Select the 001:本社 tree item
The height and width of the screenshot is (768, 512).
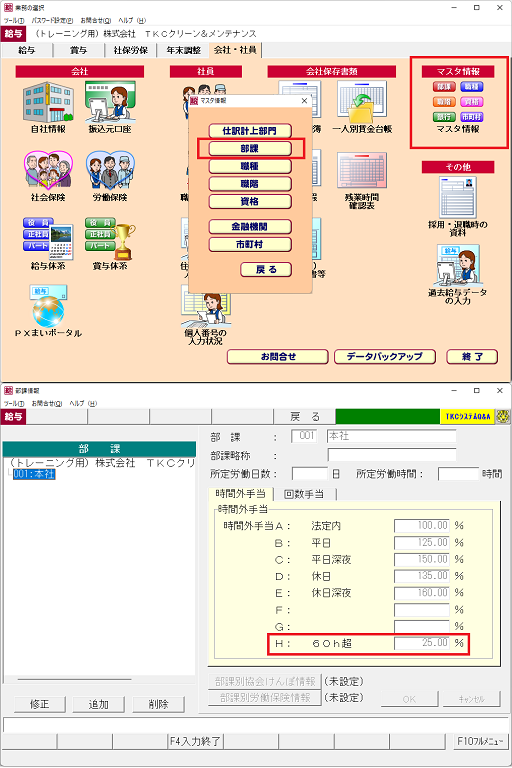[34, 474]
